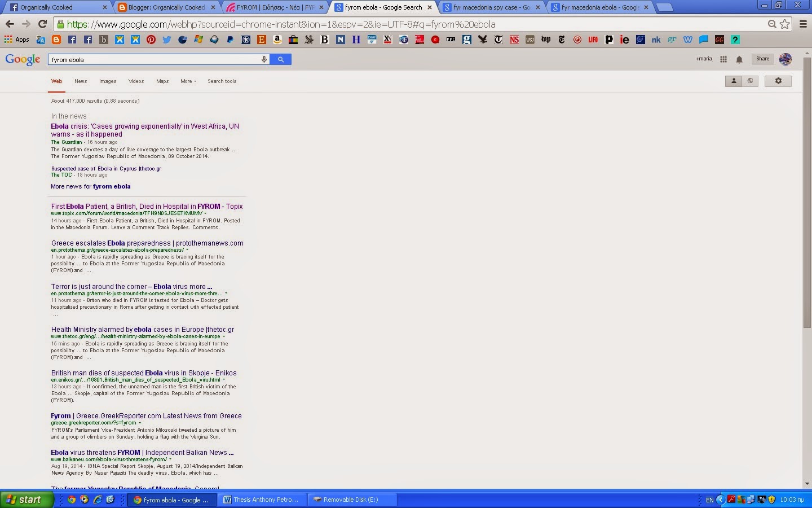This screenshot has width=812, height=508.
Task: Expand arrow beside protothema escalates-ebola-preparedness URL
Action: (187, 250)
